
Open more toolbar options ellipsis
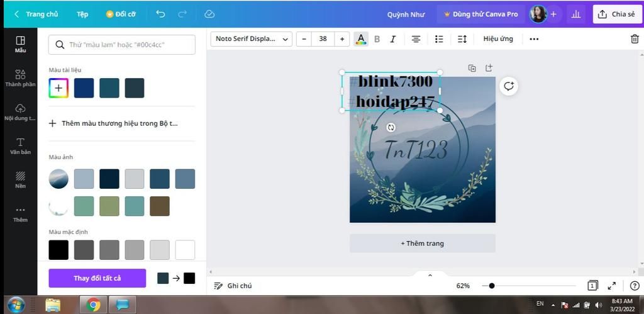(534, 39)
